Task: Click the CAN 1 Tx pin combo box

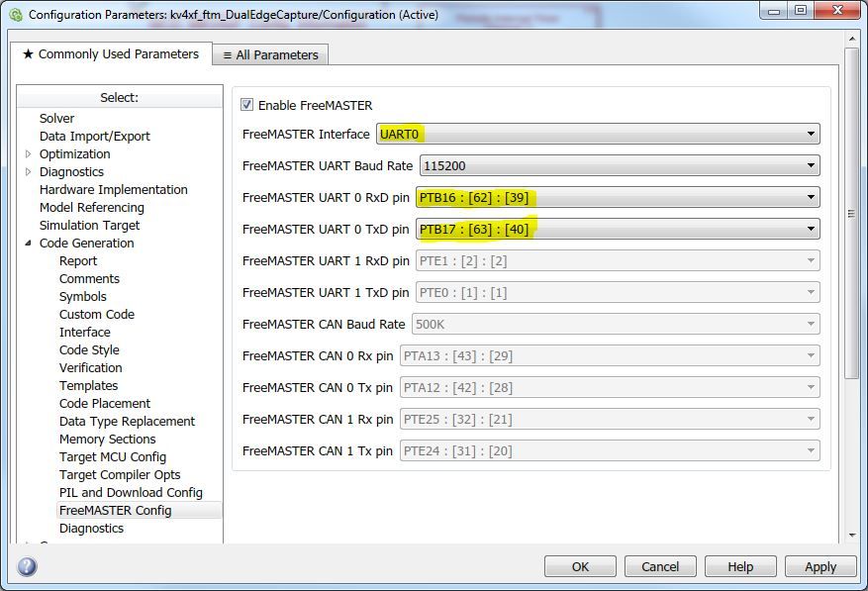Action: coord(610,450)
